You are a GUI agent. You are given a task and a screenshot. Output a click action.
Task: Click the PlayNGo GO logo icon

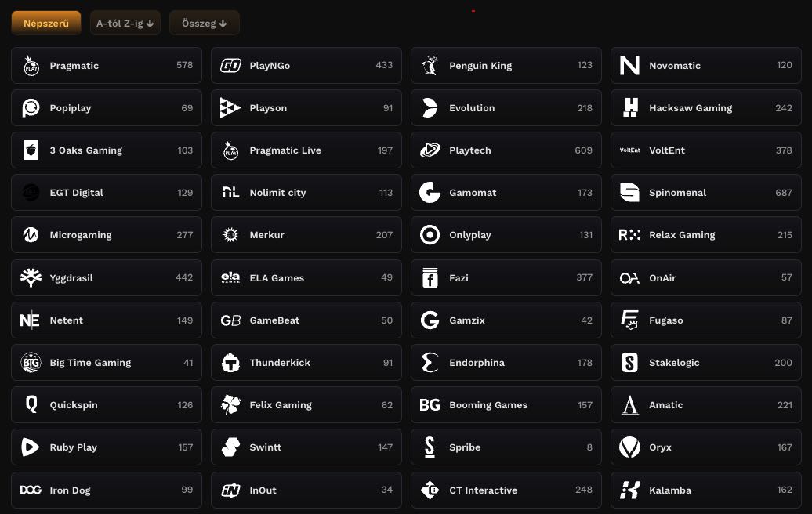[x=230, y=66]
